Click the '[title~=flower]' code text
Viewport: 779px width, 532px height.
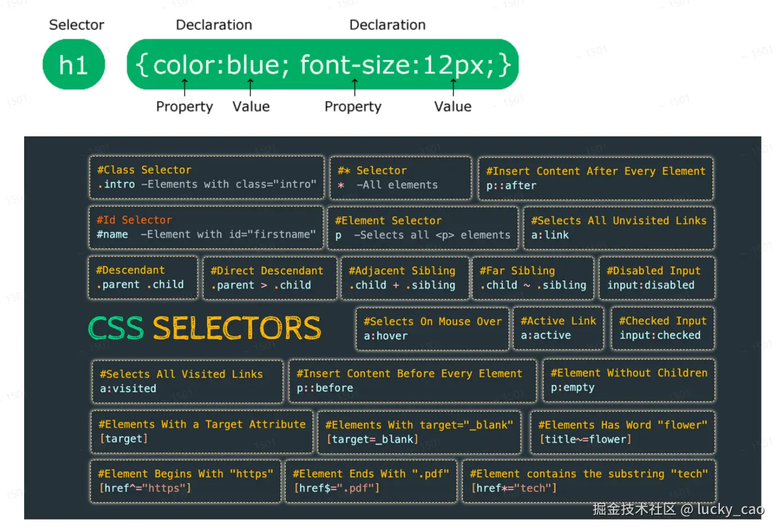pos(585,439)
